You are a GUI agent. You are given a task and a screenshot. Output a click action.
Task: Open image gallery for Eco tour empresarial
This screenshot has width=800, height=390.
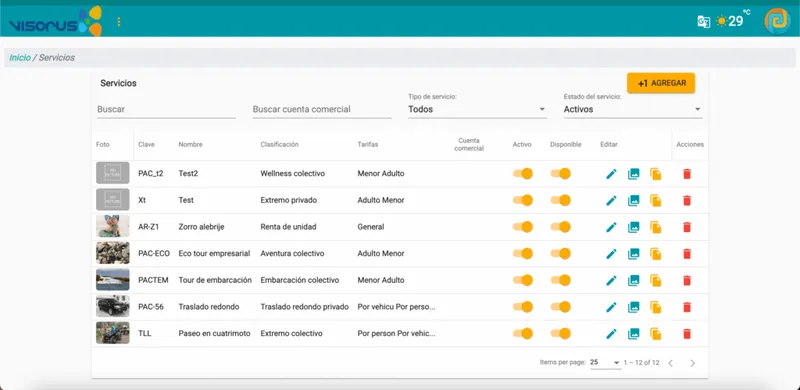(634, 254)
